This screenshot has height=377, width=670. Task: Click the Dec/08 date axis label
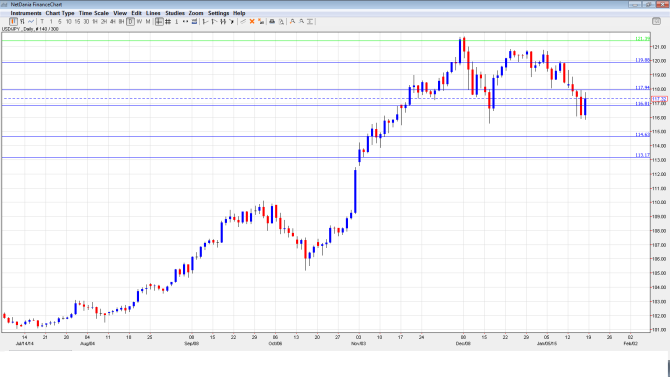(x=463, y=344)
